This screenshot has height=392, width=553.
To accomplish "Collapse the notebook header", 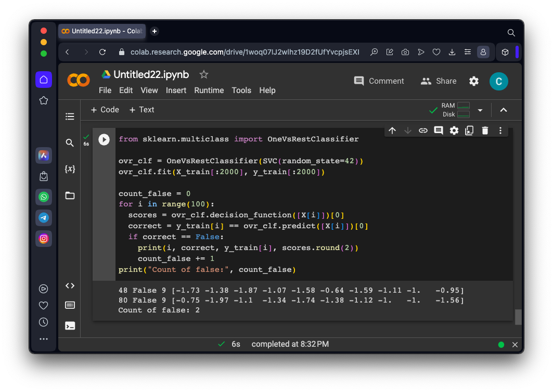I will pos(503,110).
